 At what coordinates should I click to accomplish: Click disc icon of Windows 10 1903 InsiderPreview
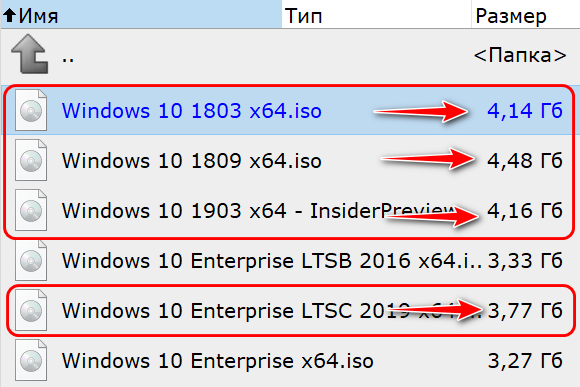pyautogui.click(x=31, y=210)
